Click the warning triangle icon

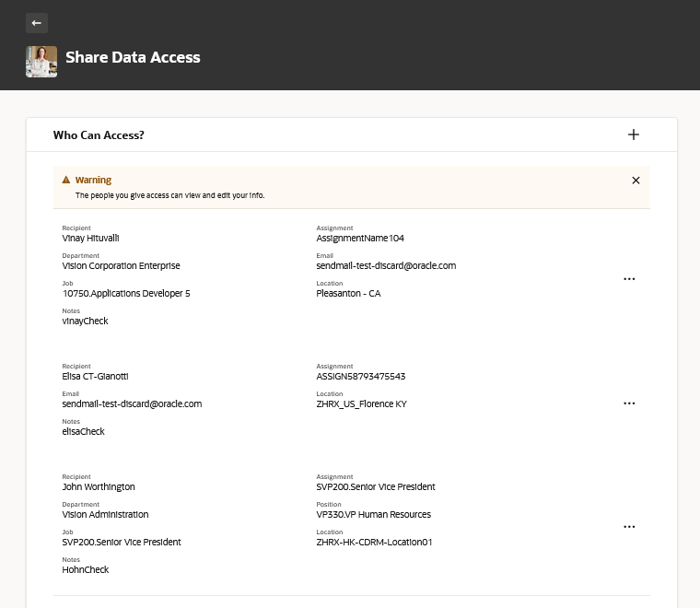click(66, 181)
